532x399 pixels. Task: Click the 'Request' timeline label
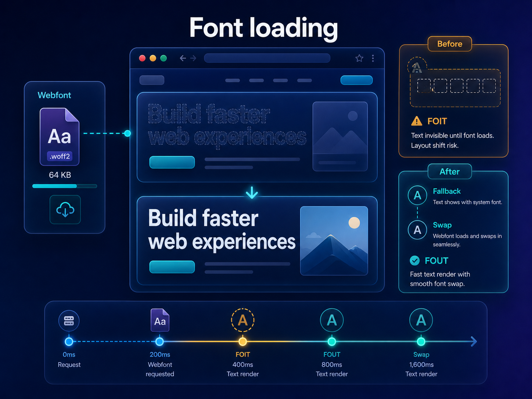[69, 364]
